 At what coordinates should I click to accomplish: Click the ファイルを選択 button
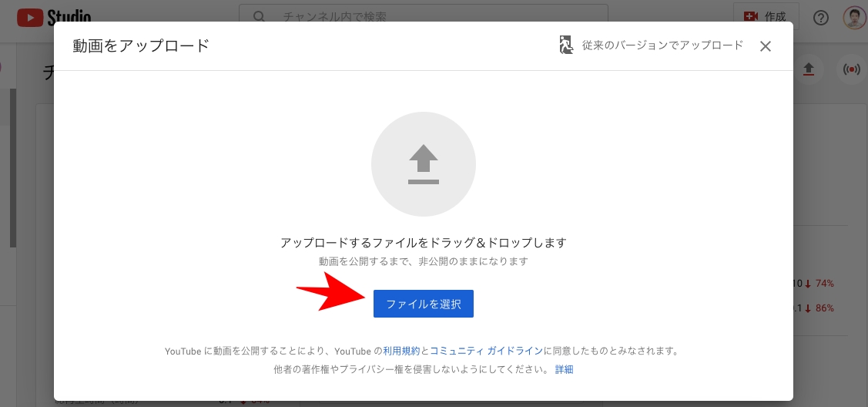coord(424,304)
